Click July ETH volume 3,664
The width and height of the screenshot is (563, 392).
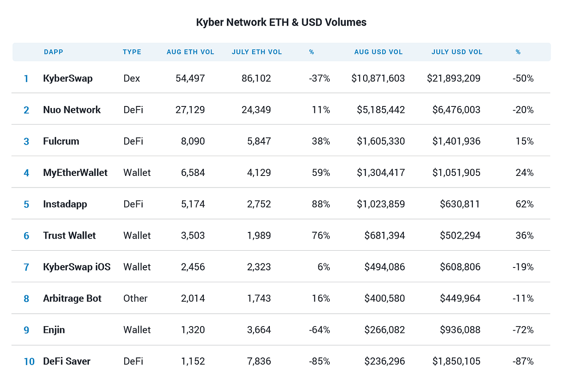259,330
